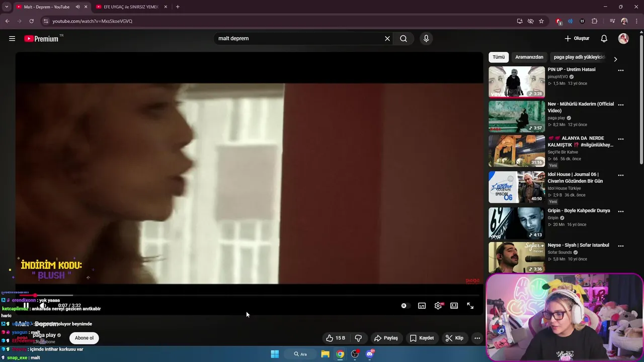The width and height of the screenshot is (644, 362).
Task: Switch to the EFE UYGAÇ ile SINIRSIZ YEMEK tab
Action: pos(131,7)
